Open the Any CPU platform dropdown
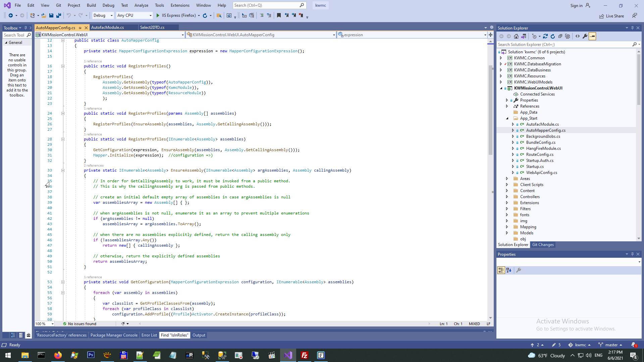Image resolution: width=644 pixels, height=362 pixels. pyautogui.click(x=134, y=15)
